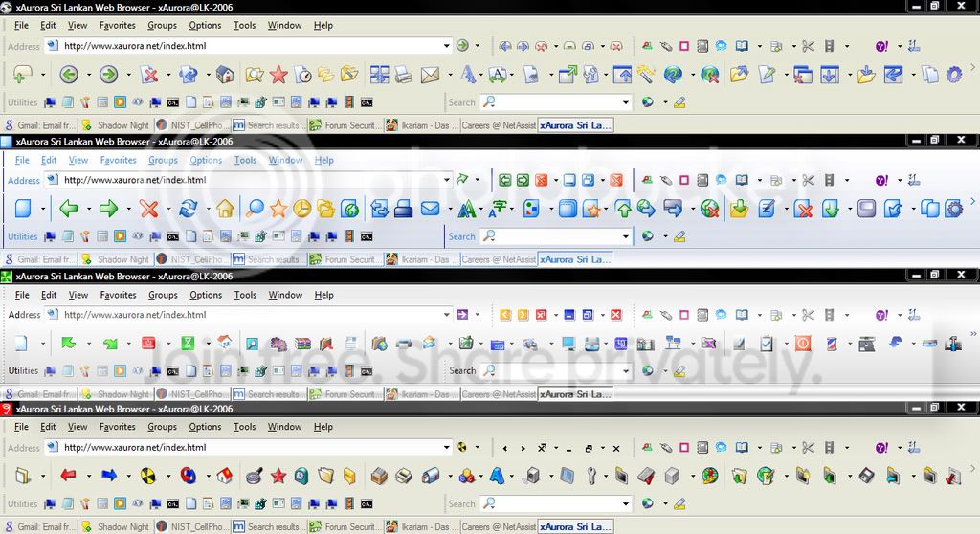980x534 pixels.
Task: Click the blue Refresh arrows in blue-skin window
Action: click(189, 209)
